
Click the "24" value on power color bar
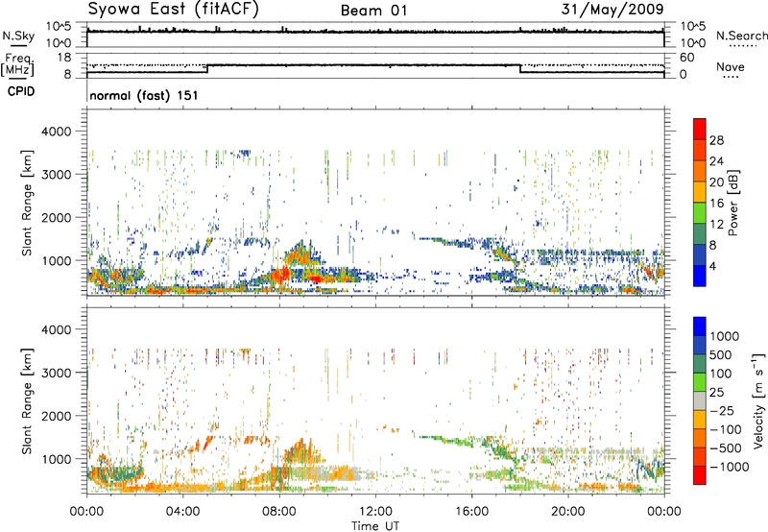[x=716, y=161]
